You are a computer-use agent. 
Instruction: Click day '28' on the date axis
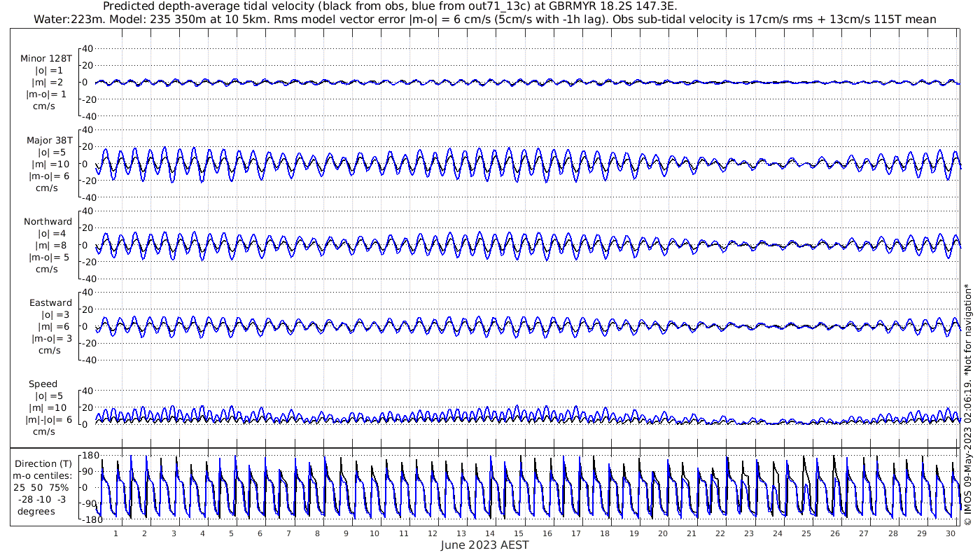[892, 533]
